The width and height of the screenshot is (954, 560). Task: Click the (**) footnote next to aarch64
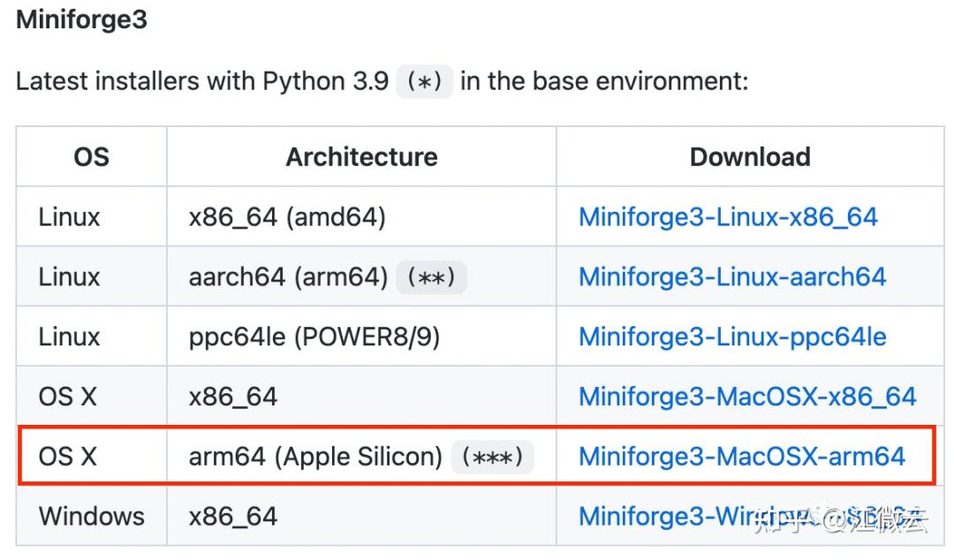pos(431,277)
